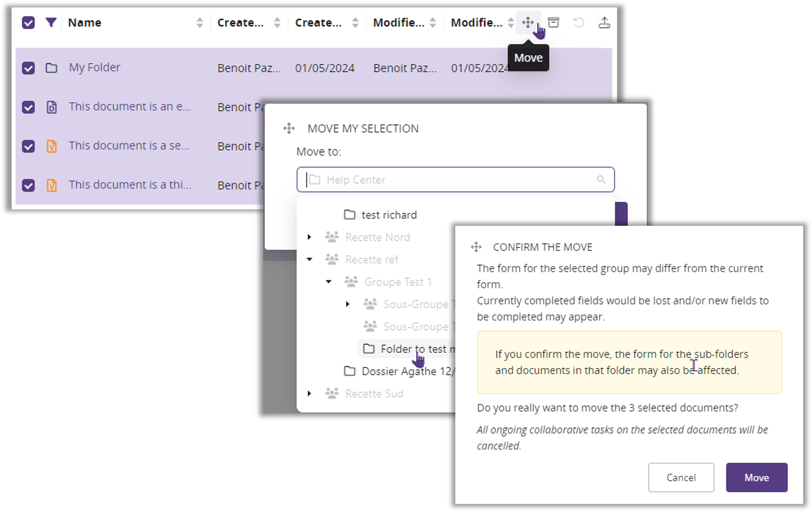Click the My Folder folder icon
The image size is (812, 512).
(51, 68)
